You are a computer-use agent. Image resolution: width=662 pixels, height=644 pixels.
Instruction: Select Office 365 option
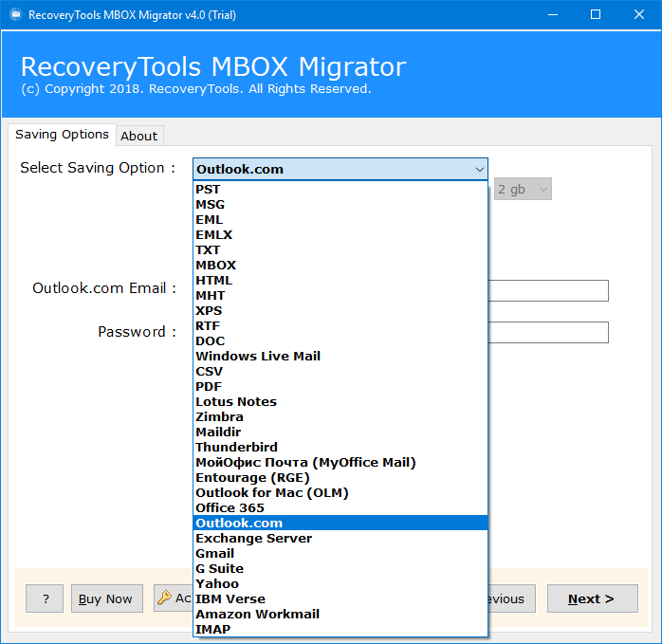(x=340, y=508)
